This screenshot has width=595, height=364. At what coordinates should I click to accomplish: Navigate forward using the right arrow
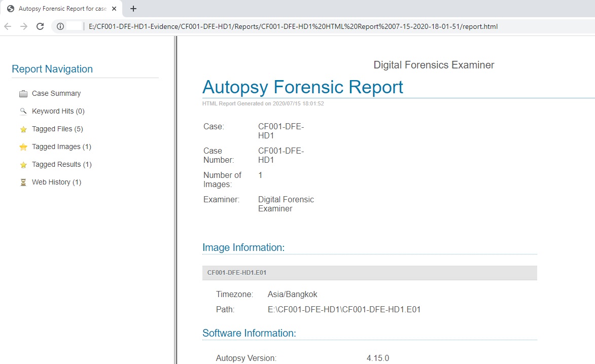(25, 26)
